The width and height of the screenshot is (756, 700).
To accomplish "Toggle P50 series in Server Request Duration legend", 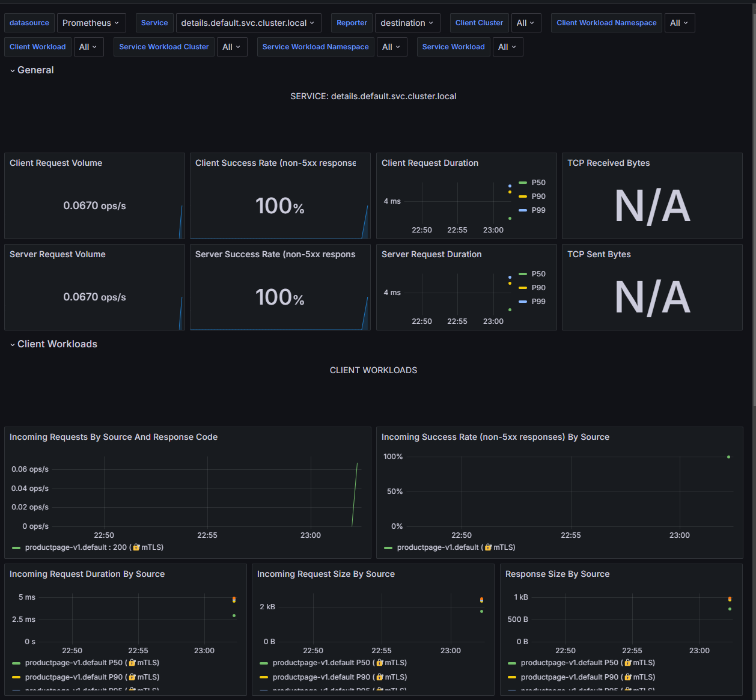I will pyautogui.click(x=538, y=274).
